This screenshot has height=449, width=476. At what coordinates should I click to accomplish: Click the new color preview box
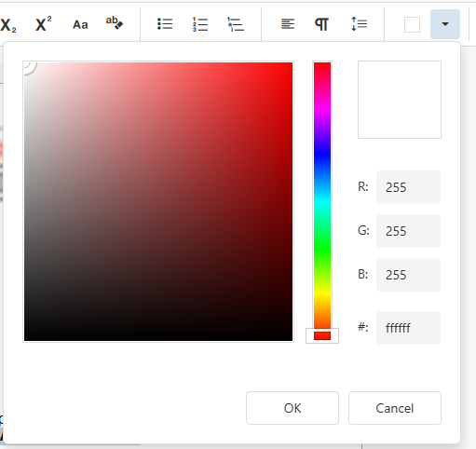pyautogui.click(x=400, y=100)
